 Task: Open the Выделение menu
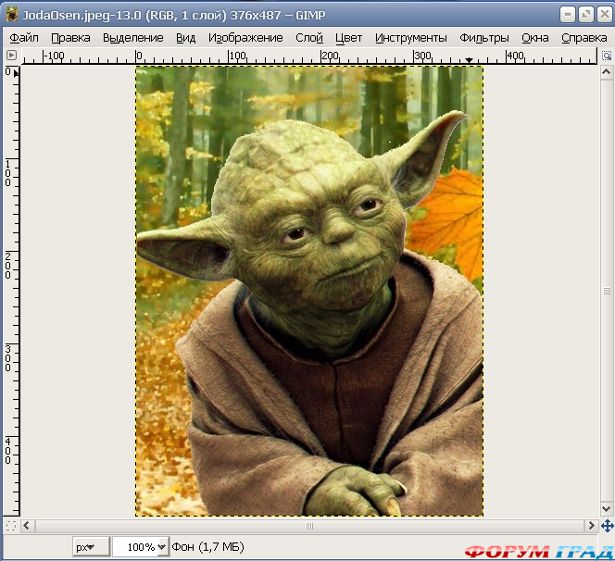[133, 38]
